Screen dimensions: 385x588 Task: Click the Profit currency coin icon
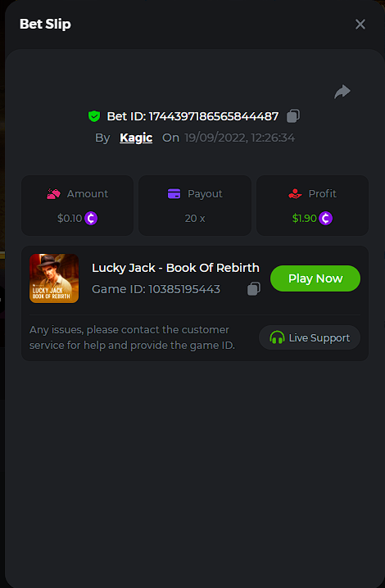click(x=325, y=219)
